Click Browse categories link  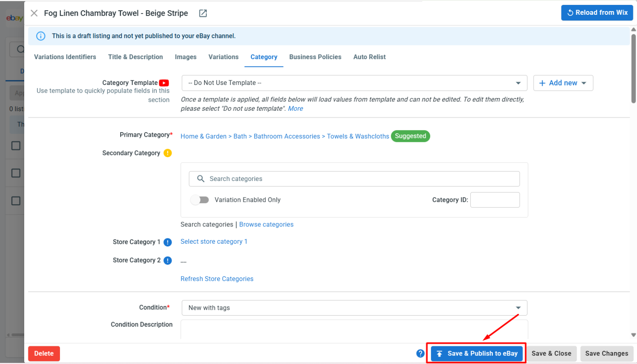tap(266, 224)
